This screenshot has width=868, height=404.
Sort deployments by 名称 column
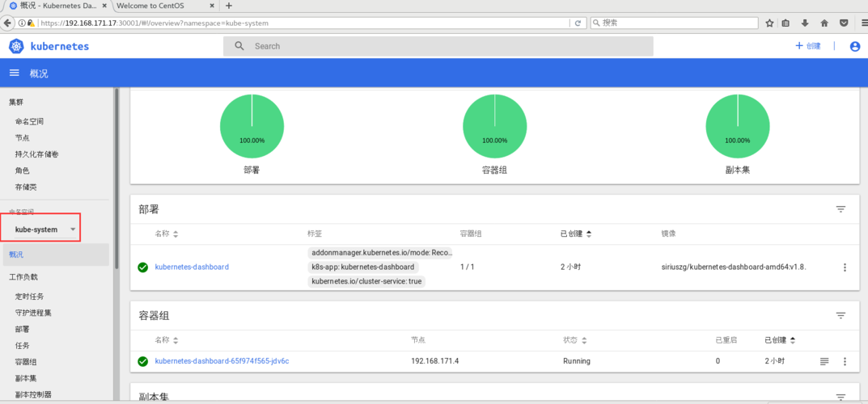click(167, 234)
